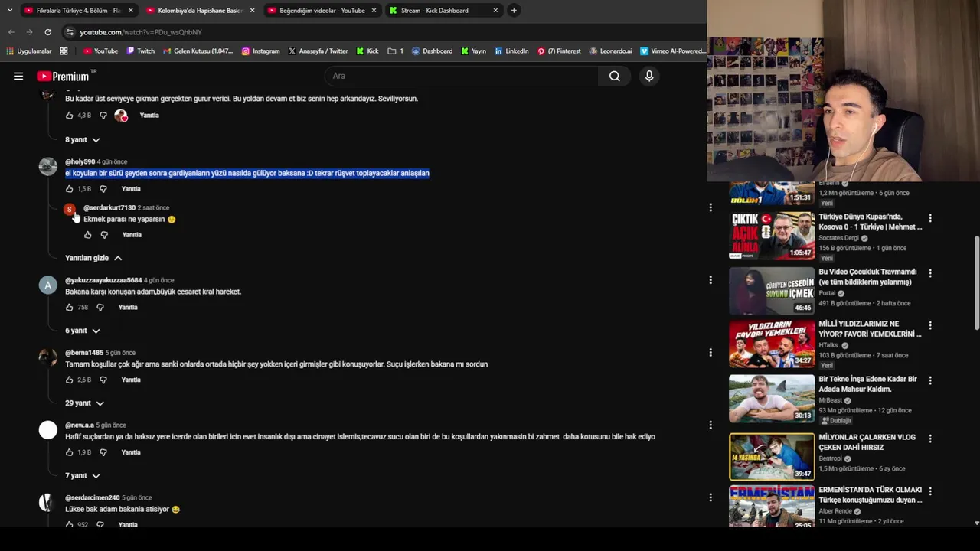The image size is (980, 551).
Task: Open MİLLİ YILDIZLARIMIZ NE YİYOR video title
Action: 870,329
